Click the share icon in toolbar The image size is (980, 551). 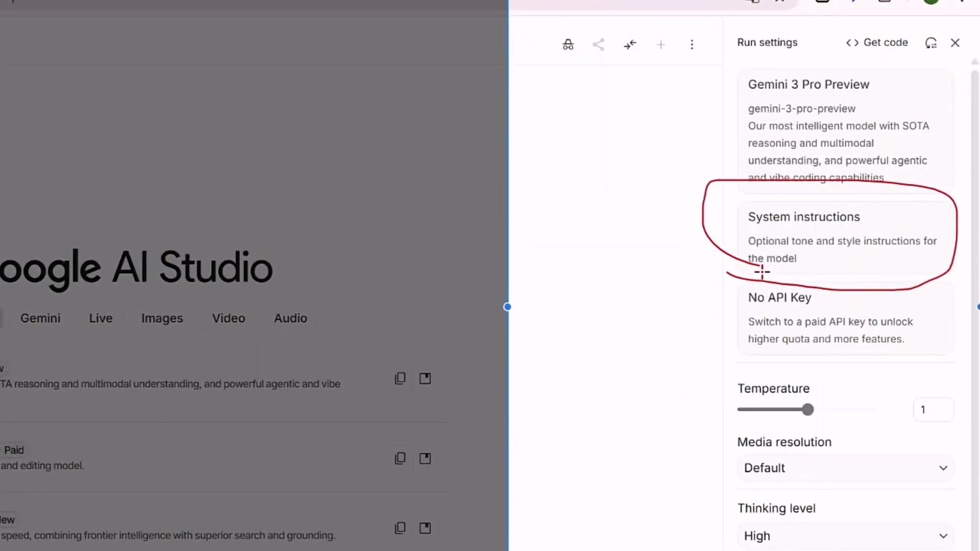[x=599, y=44]
